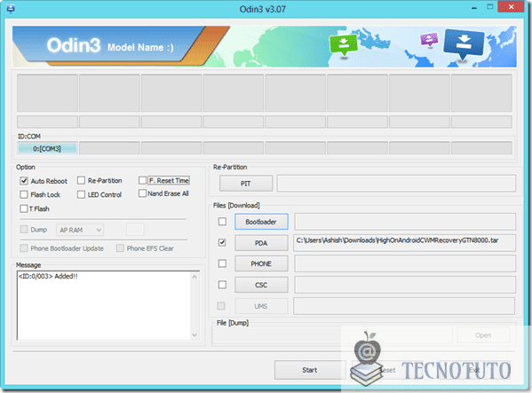Screen dimensions: 532x393
Task: Click the PHONE file path field
Action: [x=405, y=263]
